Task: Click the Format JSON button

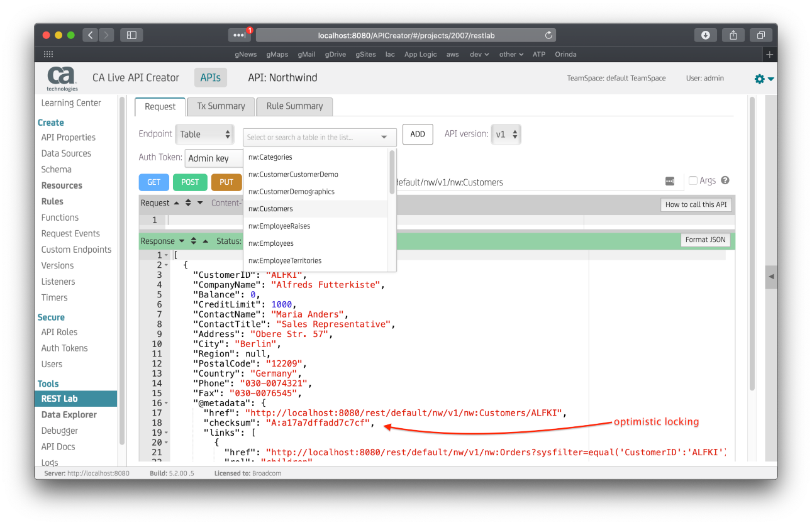Action: (705, 240)
